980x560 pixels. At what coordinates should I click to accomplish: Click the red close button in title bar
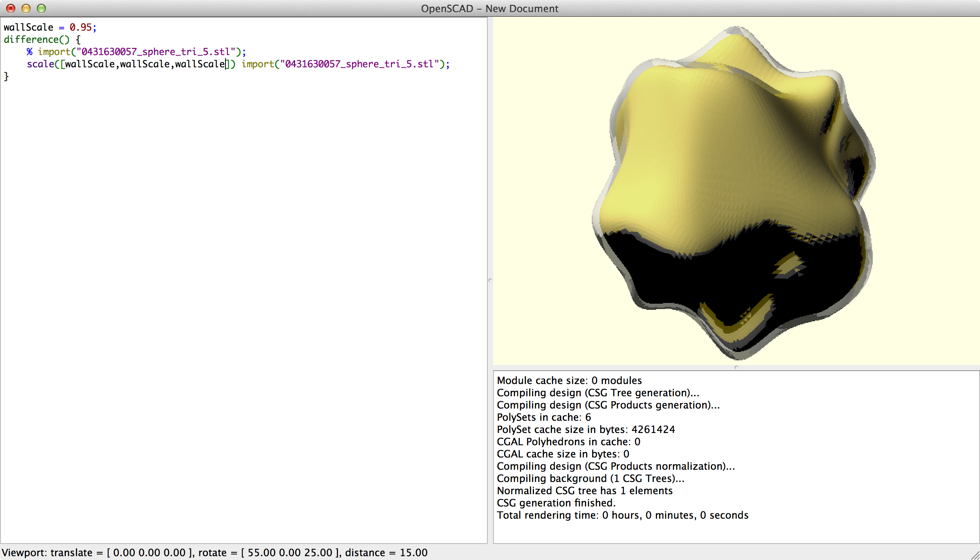10,8
